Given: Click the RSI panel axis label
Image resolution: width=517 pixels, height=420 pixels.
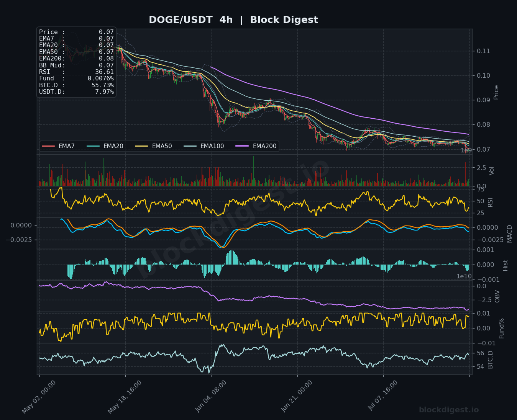Looking at the screenshot, I should pos(491,202).
